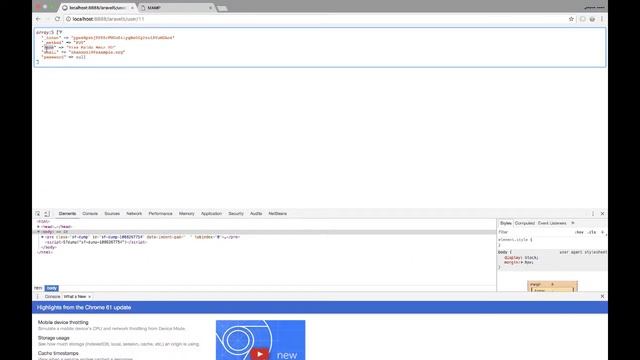The image size is (640, 360).
Task: Play the Chrome update video thumbnail
Action: pyautogui.click(x=260, y=353)
